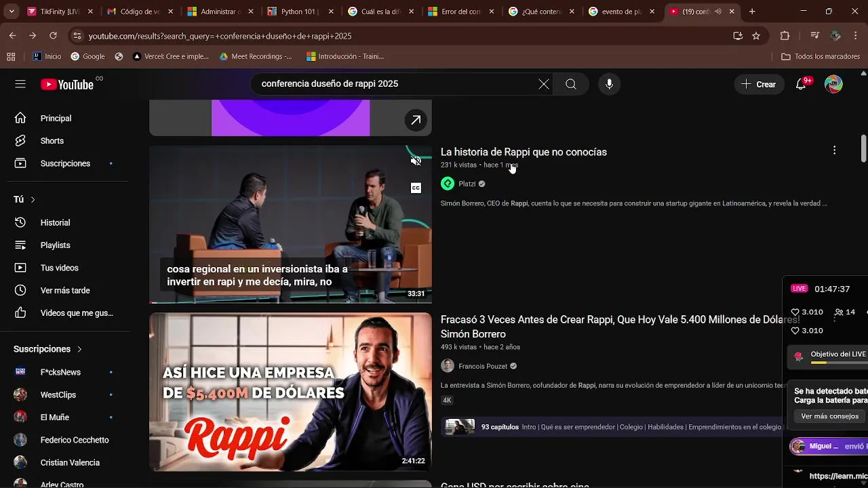Open the Platzi channel link
The image size is (868, 488).
(x=467, y=184)
